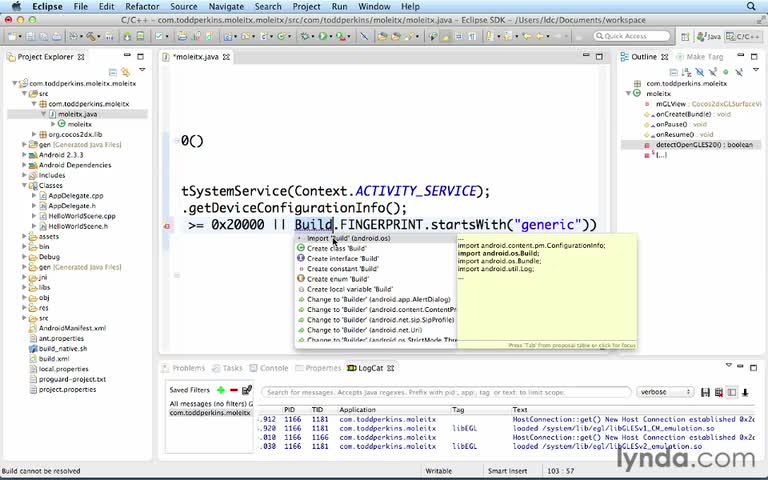
Task: Expand the org.cocos2dx.lib package
Action: click(34, 134)
